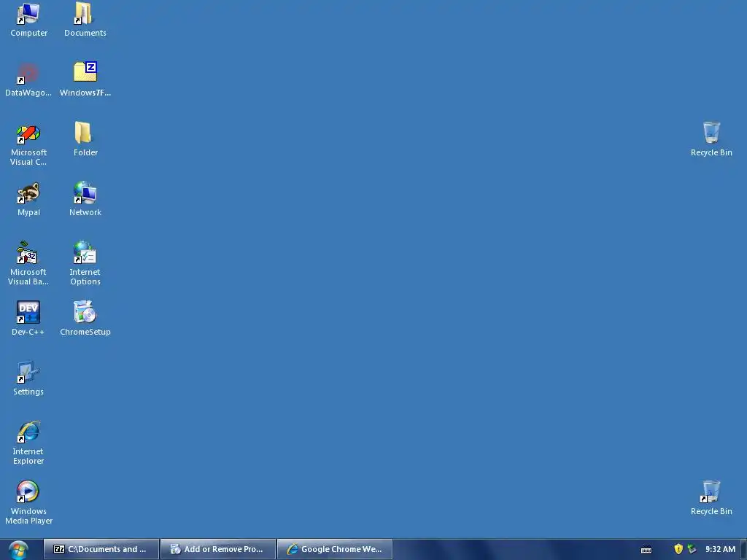This screenshot has width=747, height=560.
Task: Click the yellow security shield tray icon
Action: 678,549
